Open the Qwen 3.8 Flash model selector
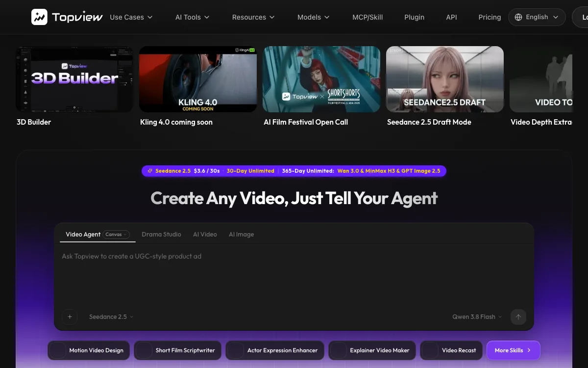Viewport: 588px width, 368px height. click(477, 317)
